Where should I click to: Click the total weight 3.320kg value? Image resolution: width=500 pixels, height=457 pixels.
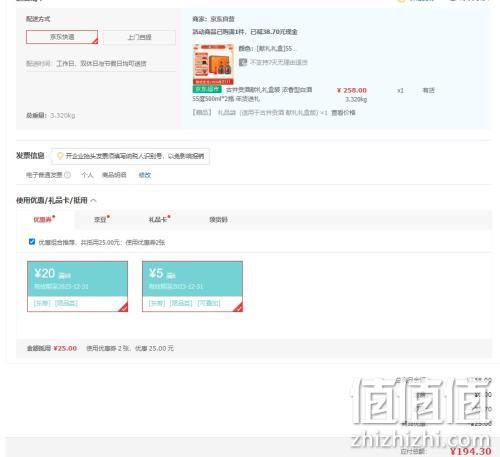(63, 115)
